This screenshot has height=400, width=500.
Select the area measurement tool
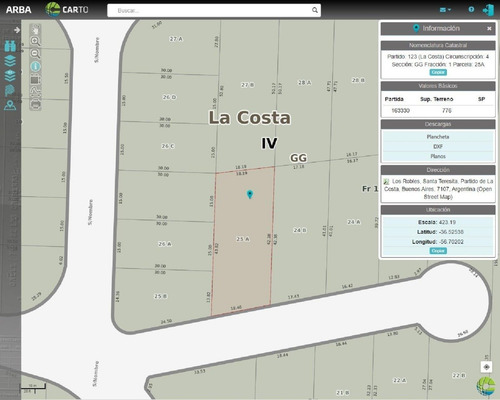tap(35, 79)
